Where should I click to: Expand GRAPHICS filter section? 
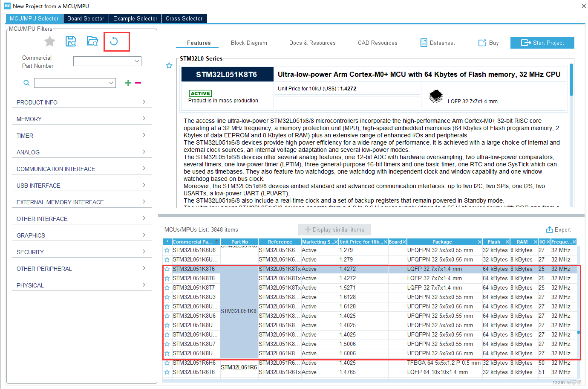pyautogui.click(x=81, y=235)
